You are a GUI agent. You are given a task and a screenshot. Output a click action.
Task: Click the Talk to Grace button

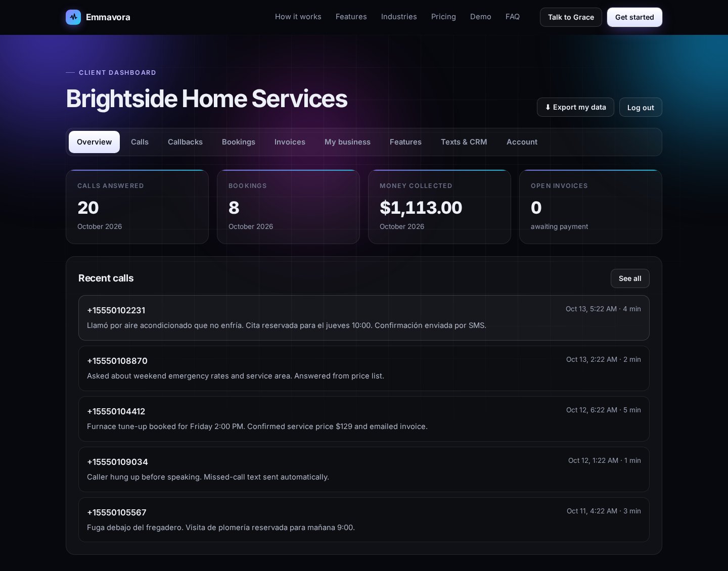click(571, 17)
